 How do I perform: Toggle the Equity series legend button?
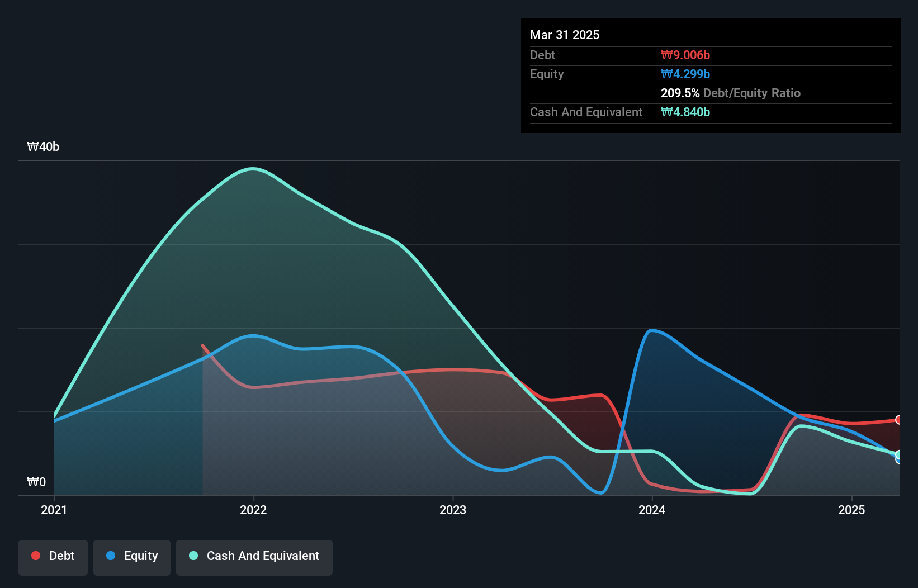(132, 557)
